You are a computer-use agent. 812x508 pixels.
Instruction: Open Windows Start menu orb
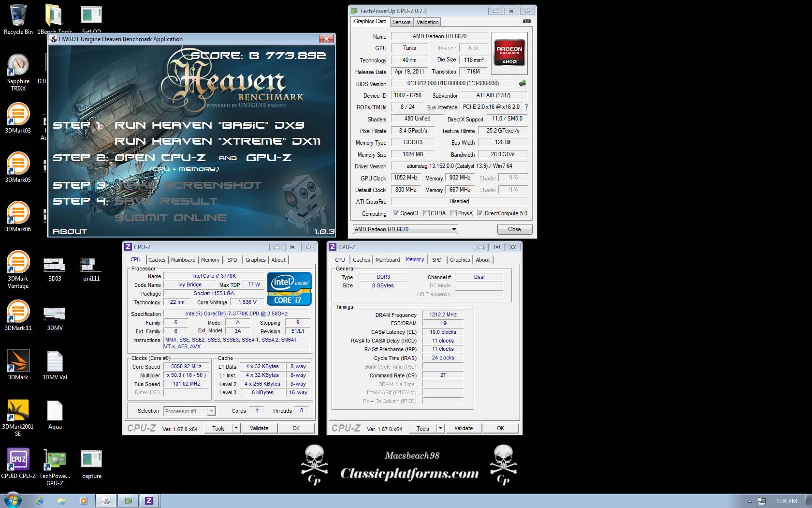pyautogui.click(x=13, y=500)
